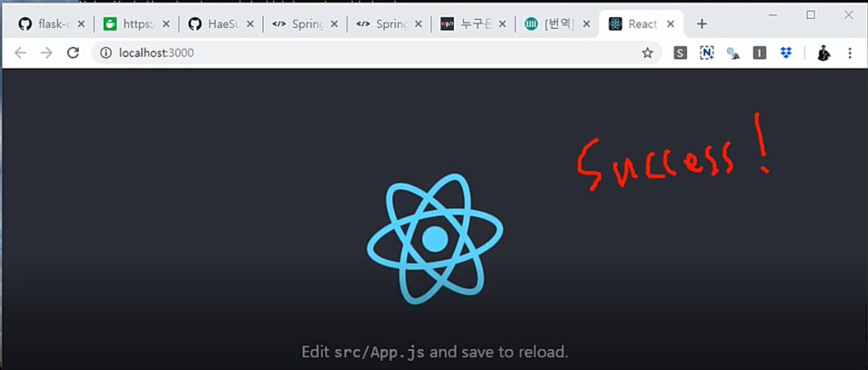Image resolution: width=868 pixels, height=370 pixels.
Task: Close the flask GitHub tab
Action: point(81,24)
